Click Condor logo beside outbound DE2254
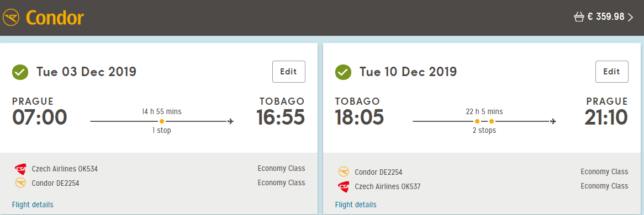644x215 pixels. 20,183
